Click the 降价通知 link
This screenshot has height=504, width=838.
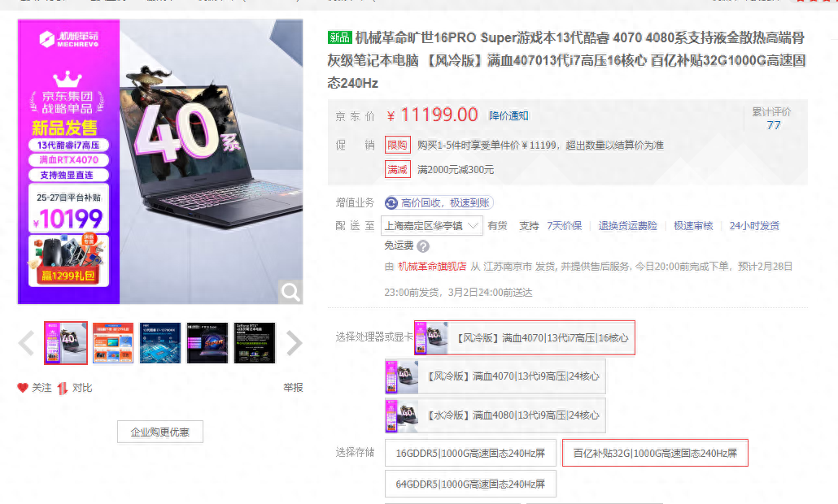tap(508, 115)
